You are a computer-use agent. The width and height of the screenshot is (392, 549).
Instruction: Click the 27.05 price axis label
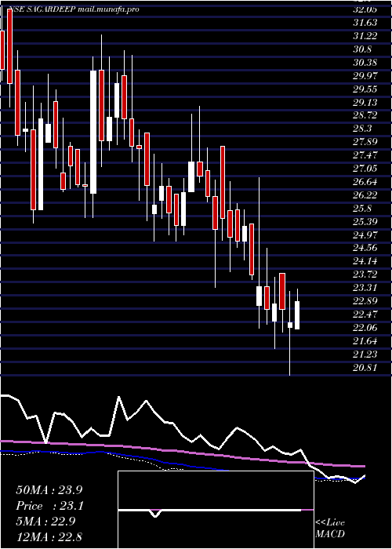[365, 169]
